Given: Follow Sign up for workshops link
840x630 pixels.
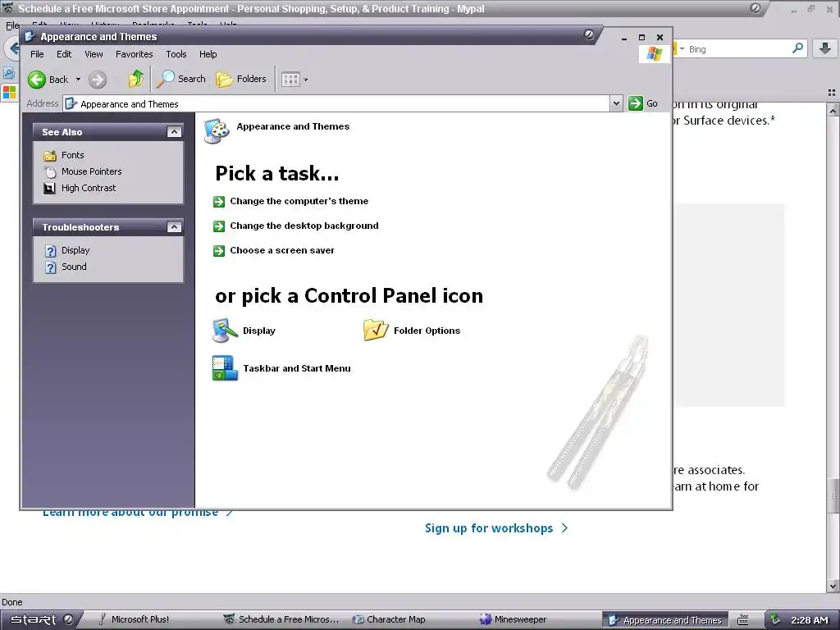Looking at the screenshot, I should pyautogui.click(x=496, y=528).
